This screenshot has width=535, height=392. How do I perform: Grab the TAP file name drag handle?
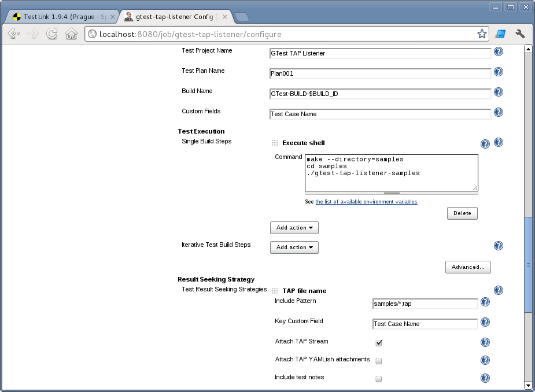click(275, 291)
